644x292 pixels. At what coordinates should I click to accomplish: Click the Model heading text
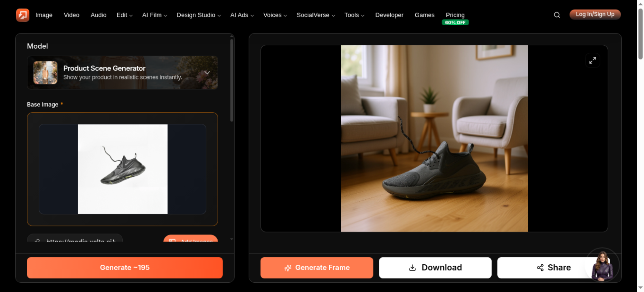(x=37, y=46)
